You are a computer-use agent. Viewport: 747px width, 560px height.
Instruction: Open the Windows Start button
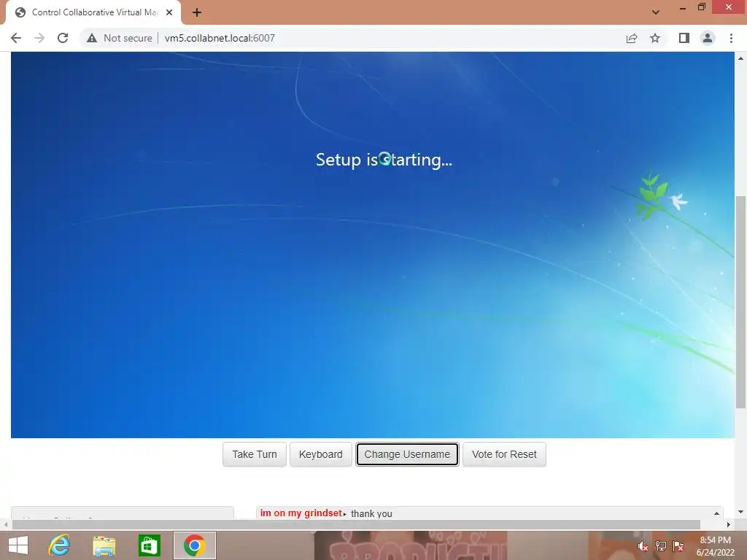pyautogui.click(x=18, y=545)
